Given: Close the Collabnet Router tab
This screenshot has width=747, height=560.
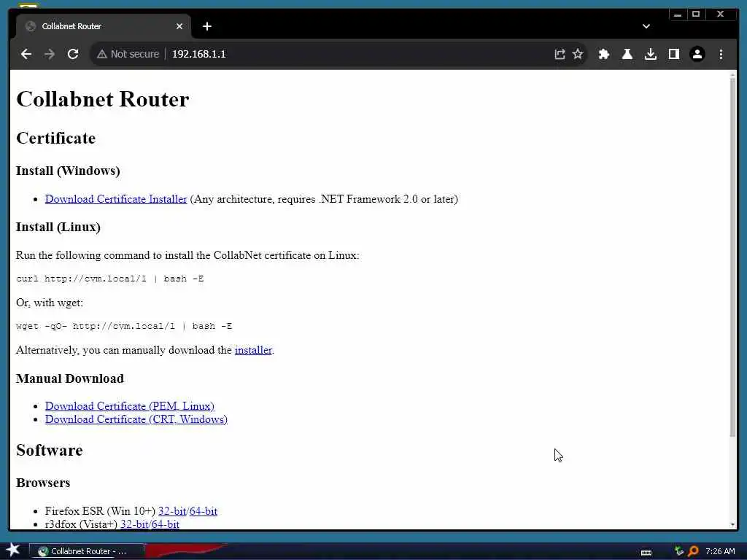Looking at the screenshot, I should (x=179, y=26).
